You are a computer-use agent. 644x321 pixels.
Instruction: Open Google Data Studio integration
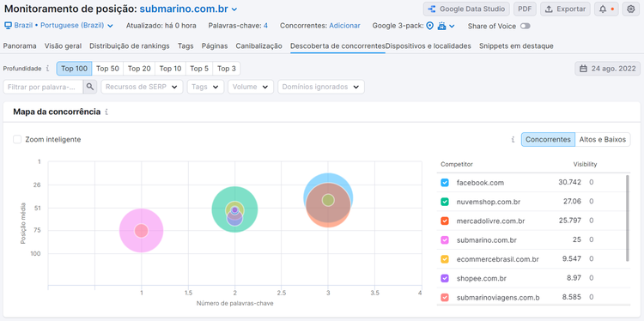[466, 9]
